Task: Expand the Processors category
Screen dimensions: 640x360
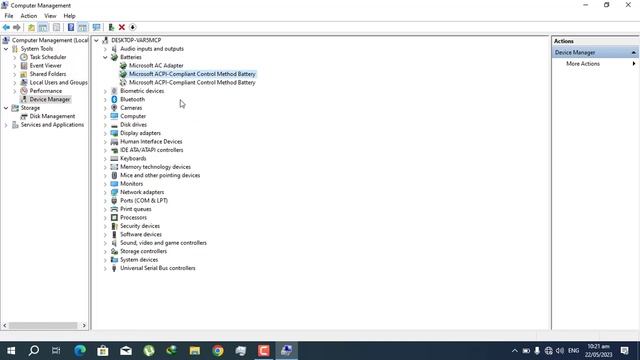Action: 105,218
